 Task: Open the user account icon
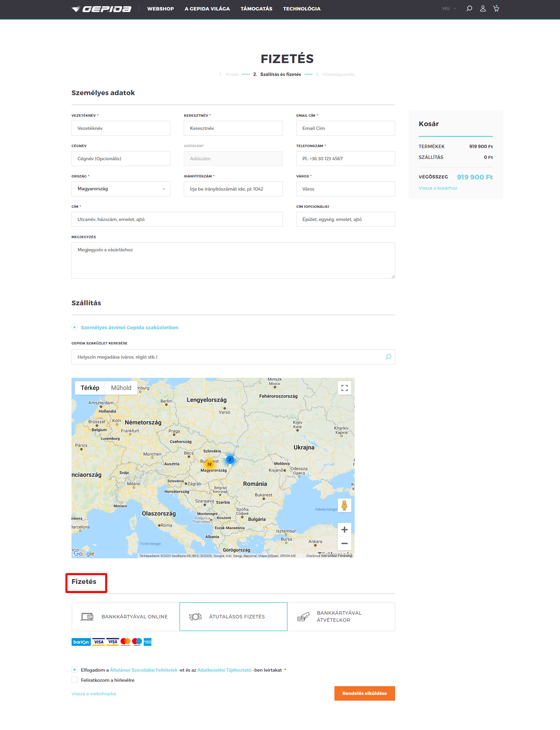[483, 8]
